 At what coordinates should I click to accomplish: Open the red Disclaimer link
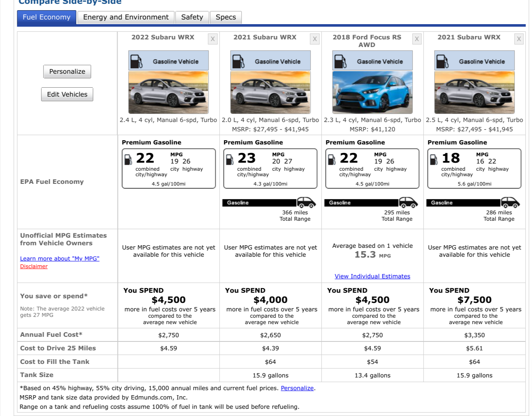pyautogui.click(x=34, y=266)
